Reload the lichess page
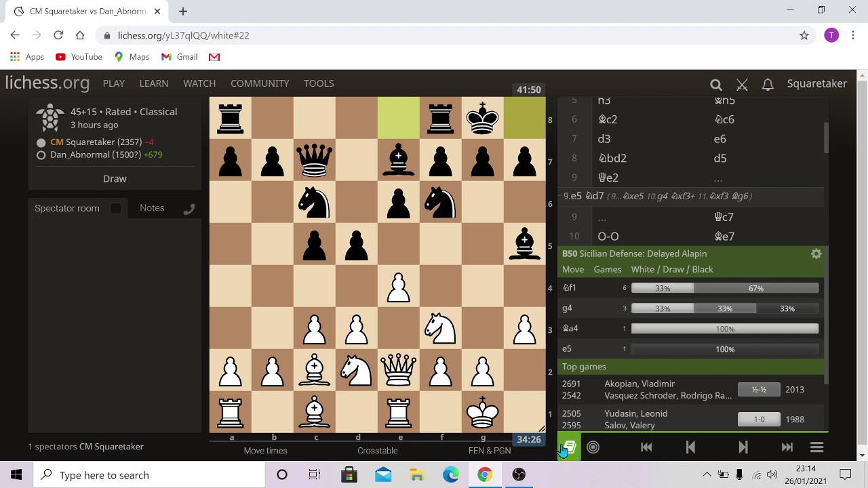The height and width of the screenshot is (488, 868). (x=58, y=35)
